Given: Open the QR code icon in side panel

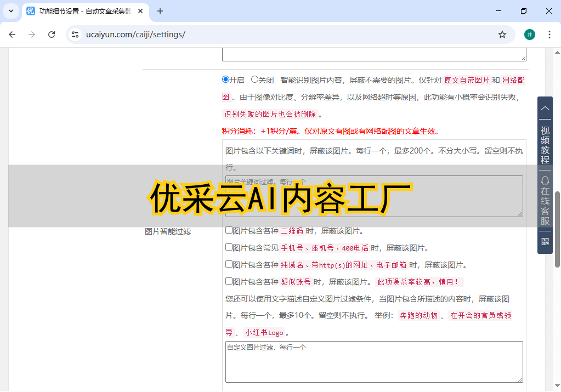Looking at the screenshot, I should click(545, 241).
